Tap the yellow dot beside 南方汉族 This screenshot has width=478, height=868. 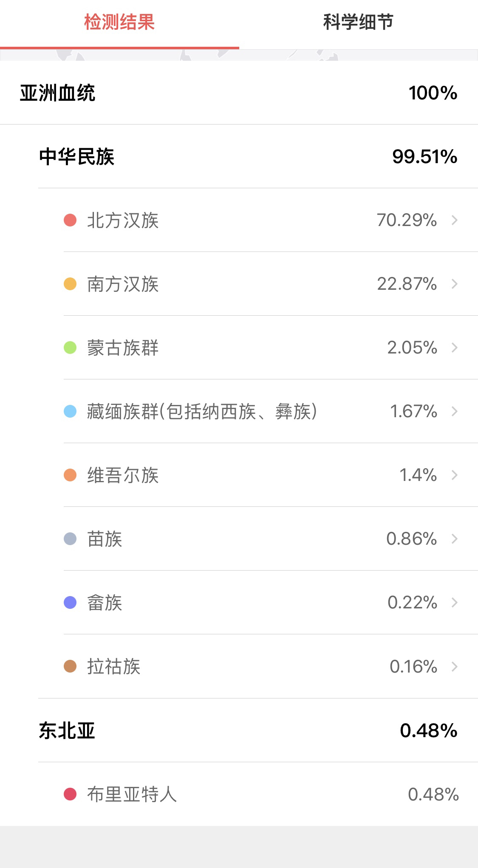pyautogui.click(x=70, y=284)
